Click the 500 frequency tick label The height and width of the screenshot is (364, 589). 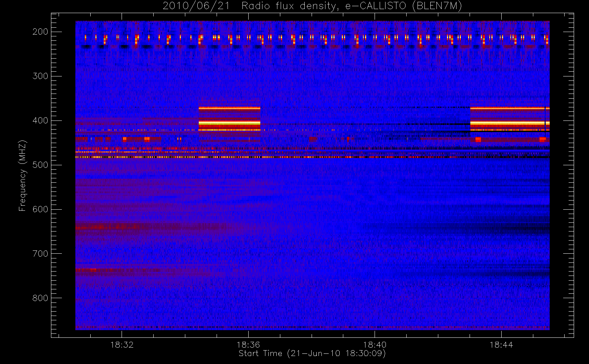(x=40, y=165)
